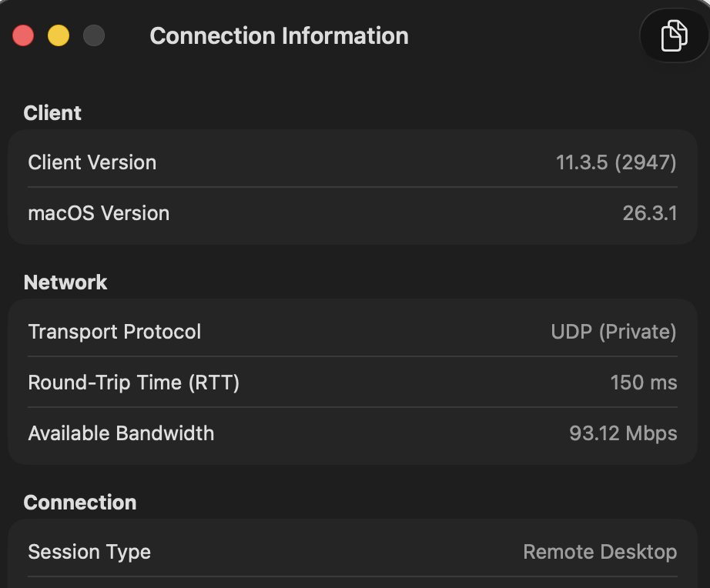Image resolution: width=710 pixels, height=588 pixels.
Task: Select the Session Type label
Action: tap(89, 552)
